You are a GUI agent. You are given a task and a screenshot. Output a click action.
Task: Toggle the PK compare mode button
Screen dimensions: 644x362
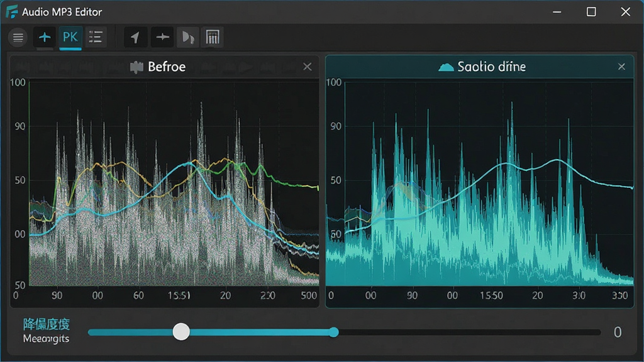70,37
